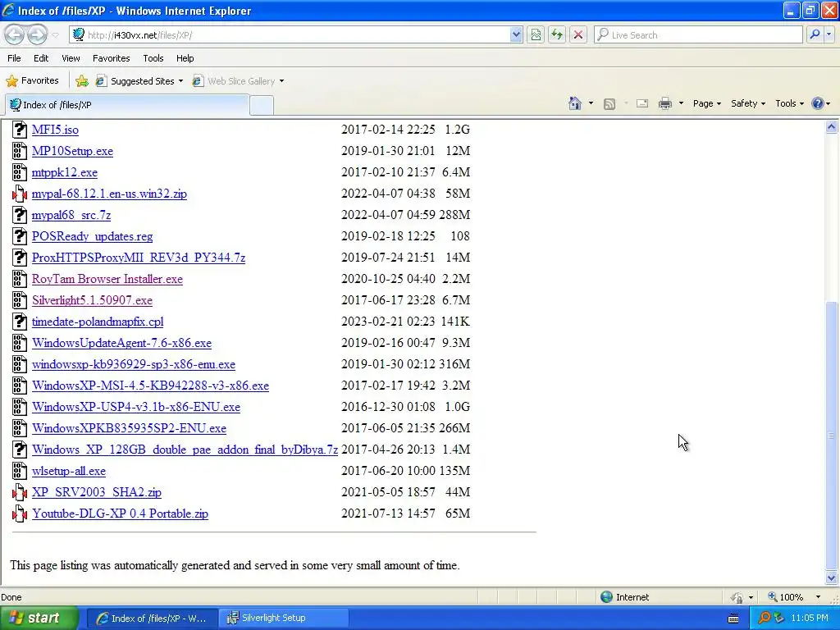Click the file icon beside MFI5.iso

click(20, 130)
